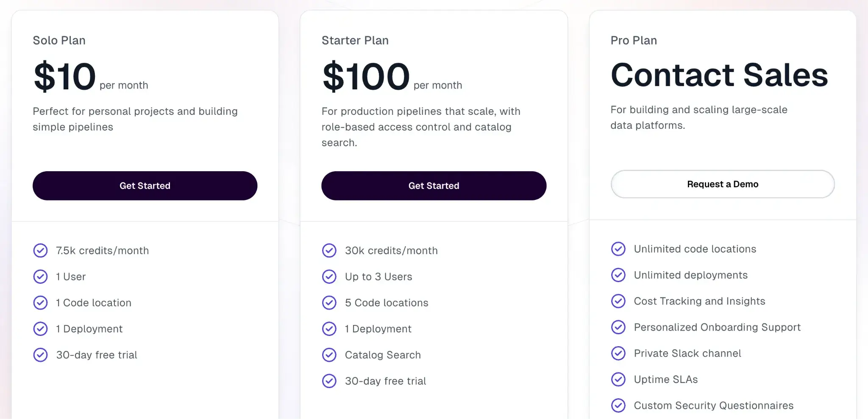
Task: Click check icon beside 5 Code locations
Action: [329, 302]
